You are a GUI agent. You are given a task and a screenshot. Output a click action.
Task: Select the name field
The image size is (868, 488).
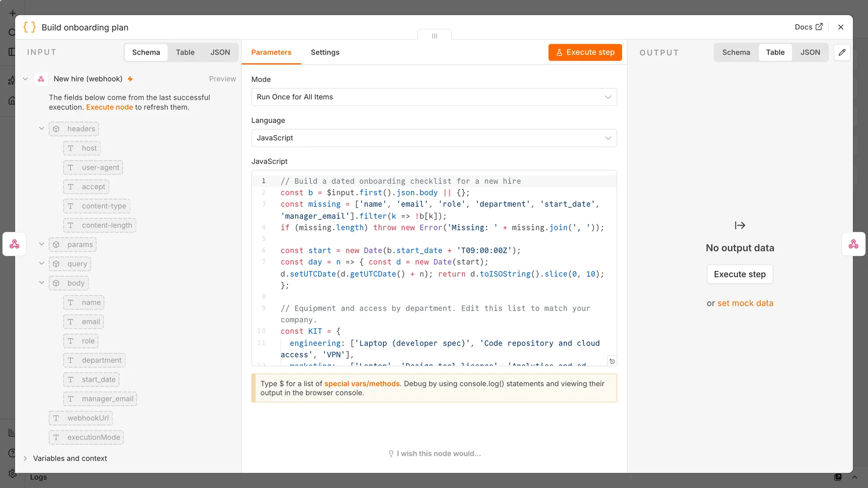click(84, 302)
